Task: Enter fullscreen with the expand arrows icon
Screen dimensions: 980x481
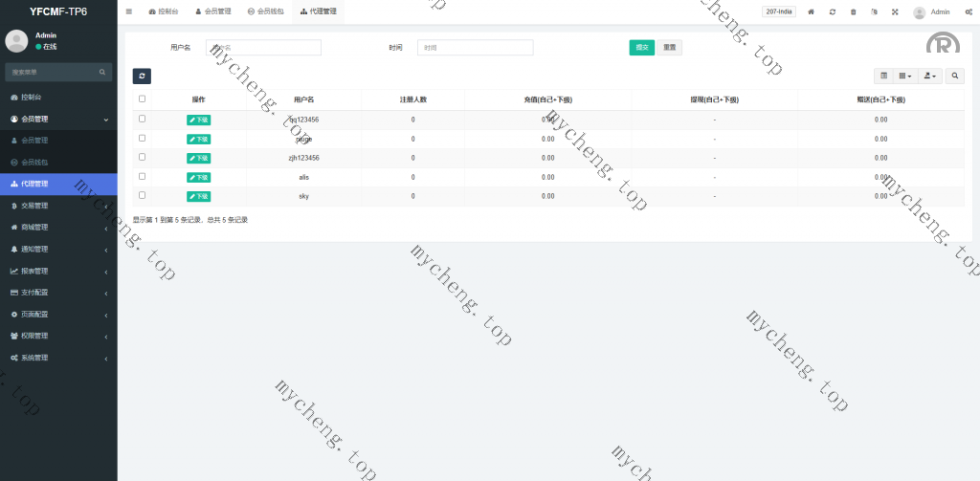Action: click(895, 11)
